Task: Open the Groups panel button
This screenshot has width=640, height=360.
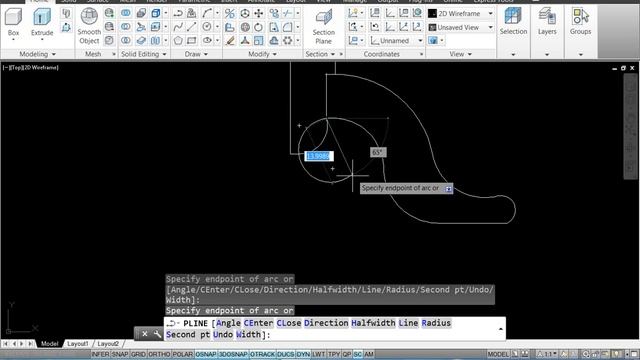Action: pos(580,21)
